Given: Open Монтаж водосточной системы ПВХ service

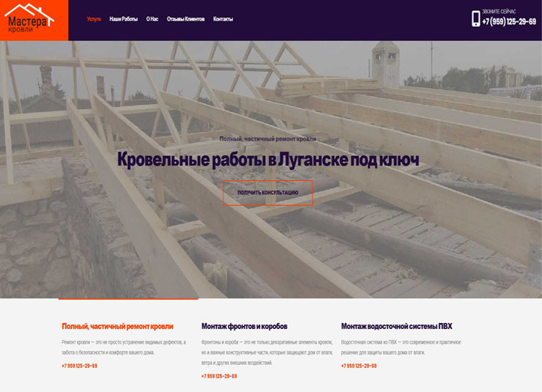Looking at the screenshot, I should (396, 326).
